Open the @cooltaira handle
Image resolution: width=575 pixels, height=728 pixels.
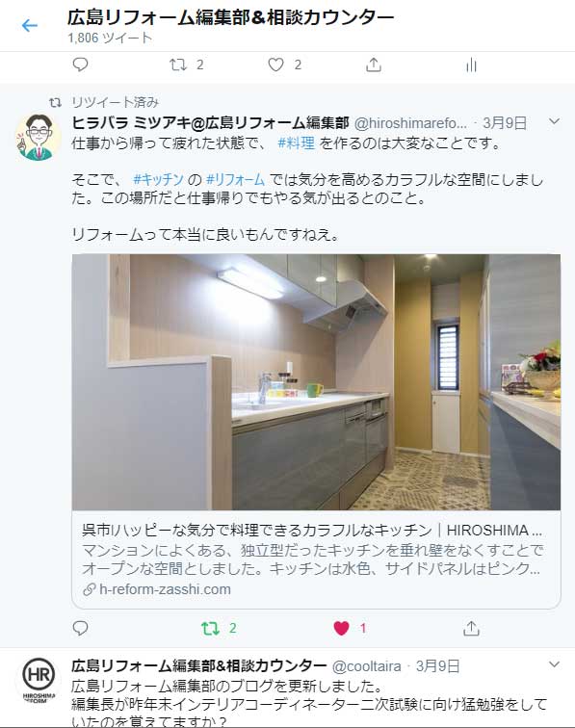click(x=366, y=666)
